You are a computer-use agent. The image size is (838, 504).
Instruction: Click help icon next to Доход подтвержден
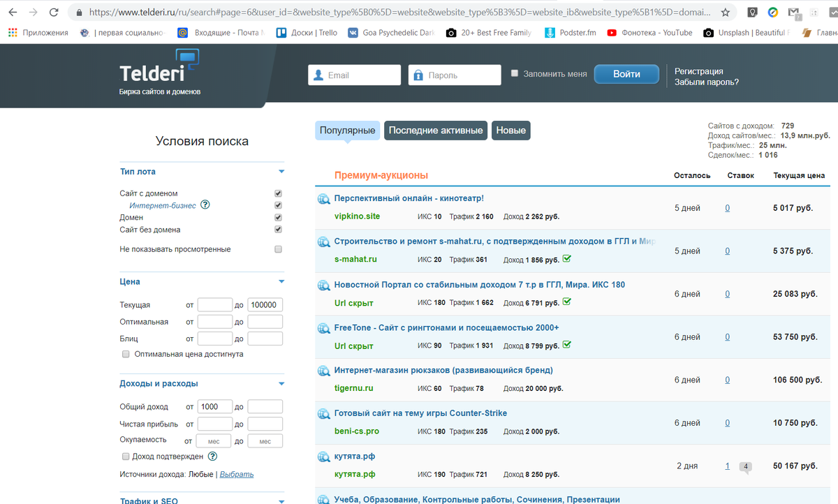click(213, 457)
